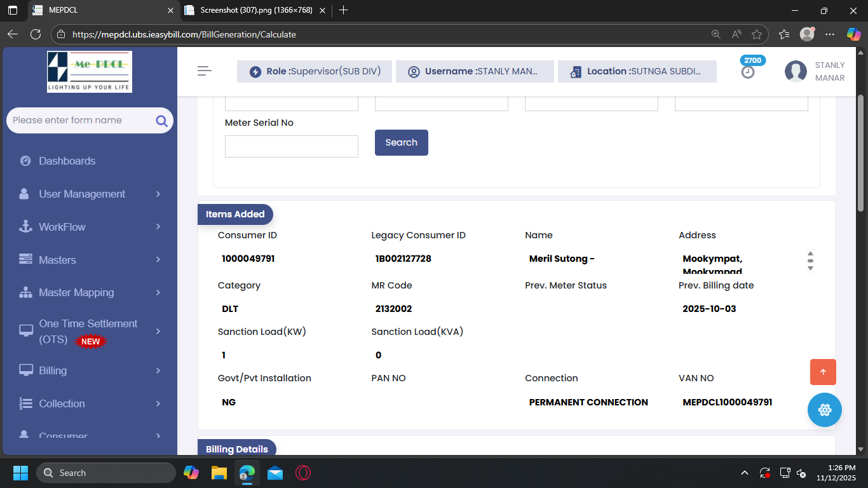The image size is (868, 488).
Task: Open a new browser tab
Action: tap(344, 10)
